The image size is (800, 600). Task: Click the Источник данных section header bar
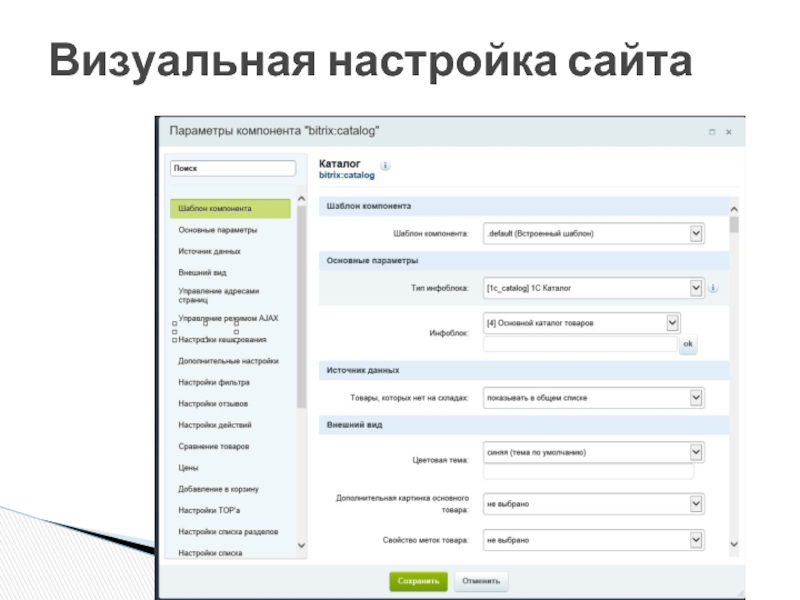pyautogui.click(x=524, y=370)
